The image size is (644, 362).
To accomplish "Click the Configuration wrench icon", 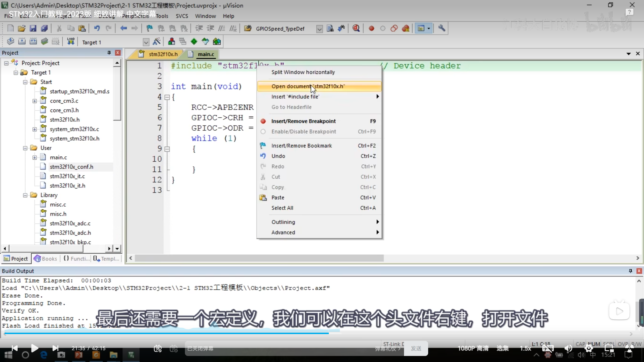I will coord(442,28).
